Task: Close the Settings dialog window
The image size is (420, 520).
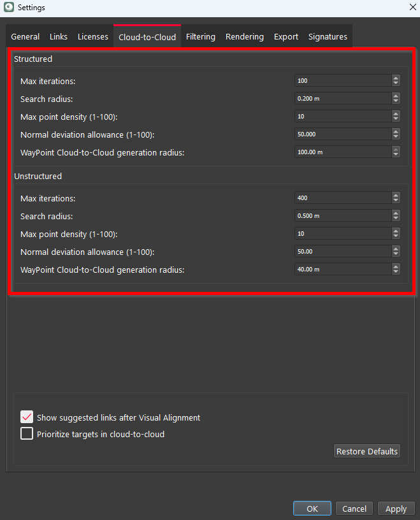Action: (x=411, y=8)
